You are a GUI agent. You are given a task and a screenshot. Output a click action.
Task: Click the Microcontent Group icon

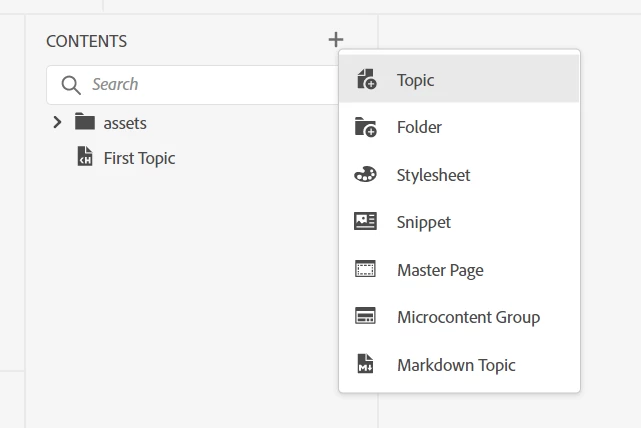pyautogui.click(x=365, y=317)
